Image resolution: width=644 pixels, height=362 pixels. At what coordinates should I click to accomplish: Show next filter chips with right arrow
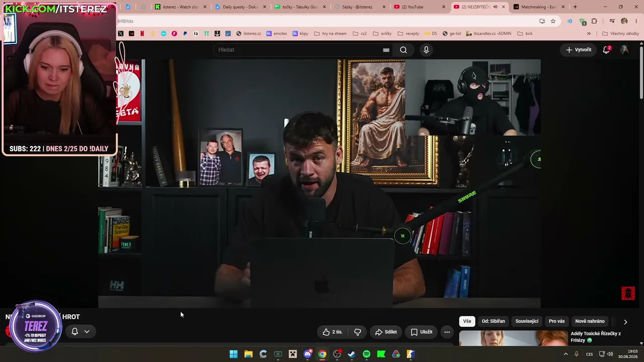click(x=625, y=322)
